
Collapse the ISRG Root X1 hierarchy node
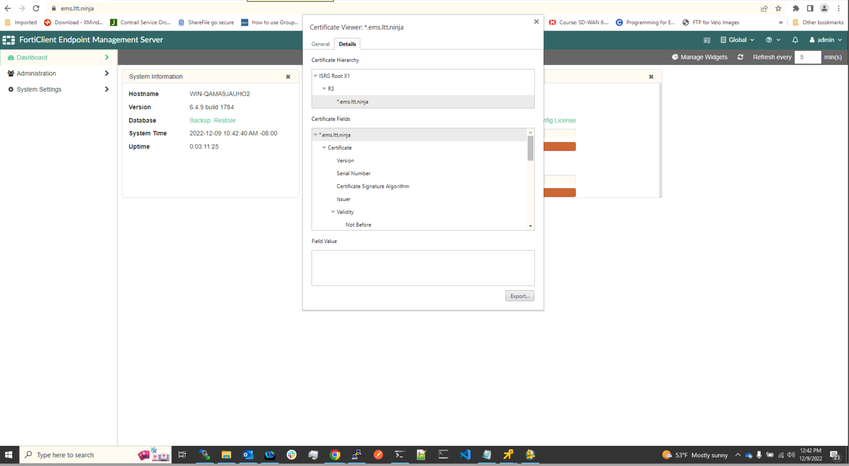tap(315, 76)
